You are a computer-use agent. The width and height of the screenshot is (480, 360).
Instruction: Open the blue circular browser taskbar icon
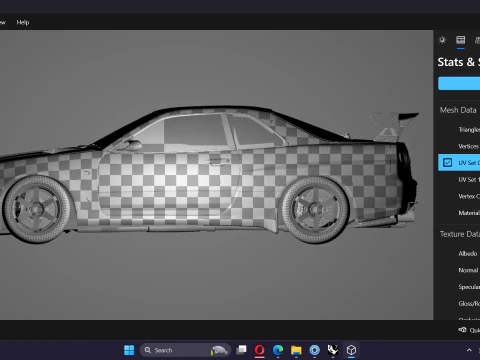314,350
